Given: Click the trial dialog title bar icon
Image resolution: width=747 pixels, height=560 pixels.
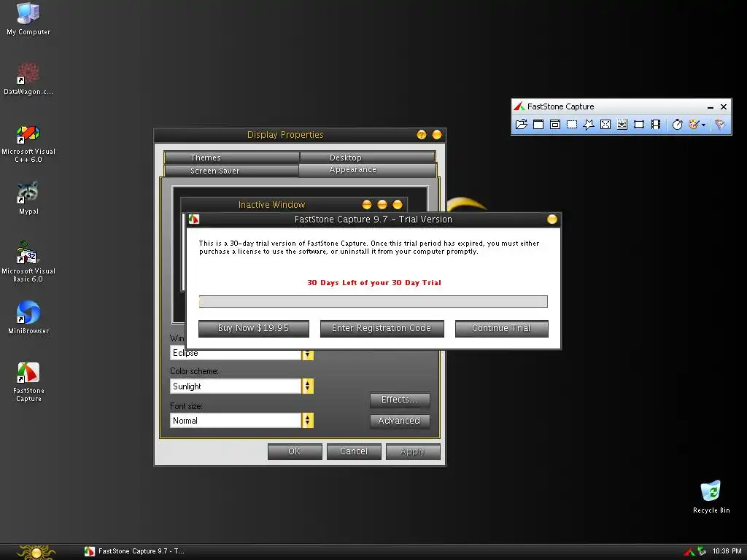Looking at the screenshot, I should (x=194, y=219).
